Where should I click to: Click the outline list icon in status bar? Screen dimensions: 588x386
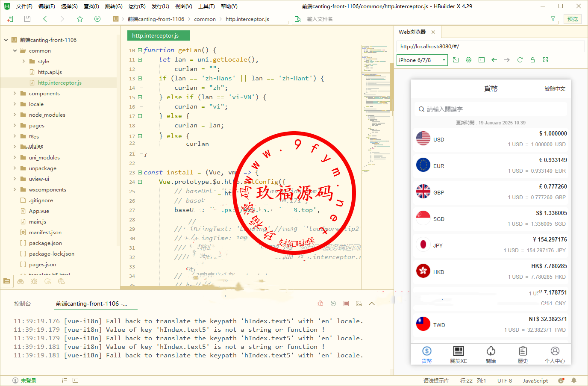point(65,380)
